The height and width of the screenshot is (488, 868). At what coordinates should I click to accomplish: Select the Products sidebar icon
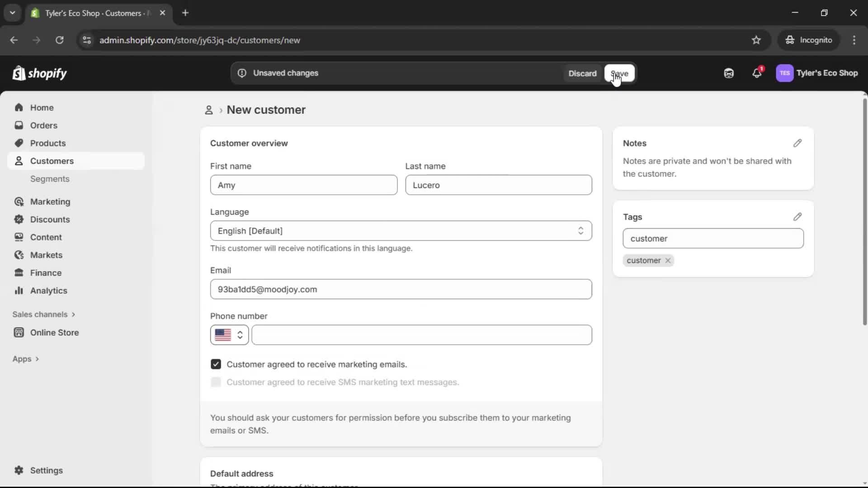click(19, 143)
